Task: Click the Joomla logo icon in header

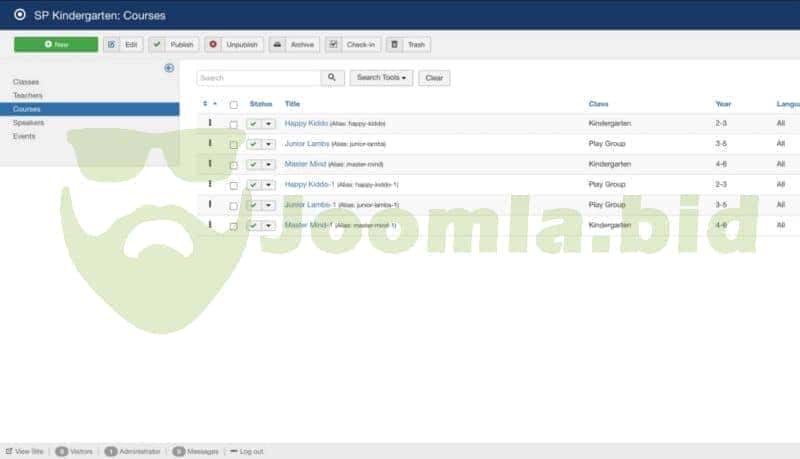Action: click(x=19, y=15)
